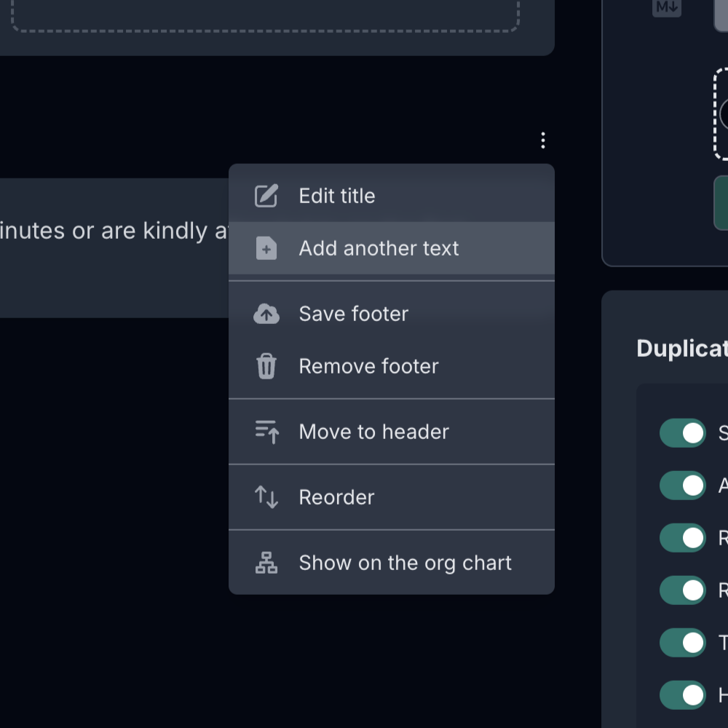Select Show on the org chart

point(392,563)
